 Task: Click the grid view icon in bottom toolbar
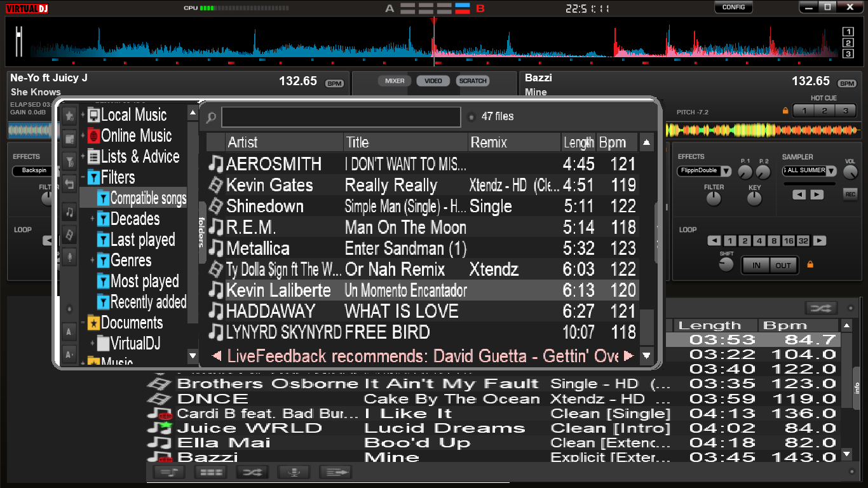[210, 472]
